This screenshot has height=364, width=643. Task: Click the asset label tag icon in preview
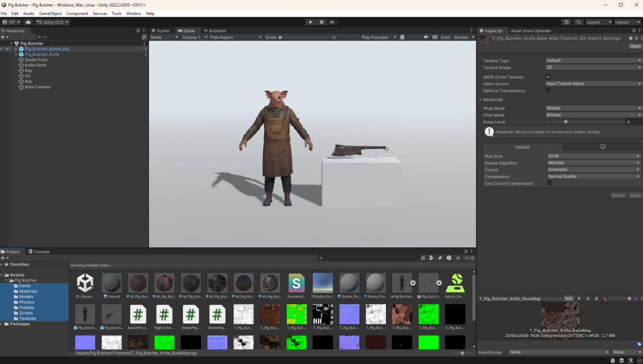(639, 344)
